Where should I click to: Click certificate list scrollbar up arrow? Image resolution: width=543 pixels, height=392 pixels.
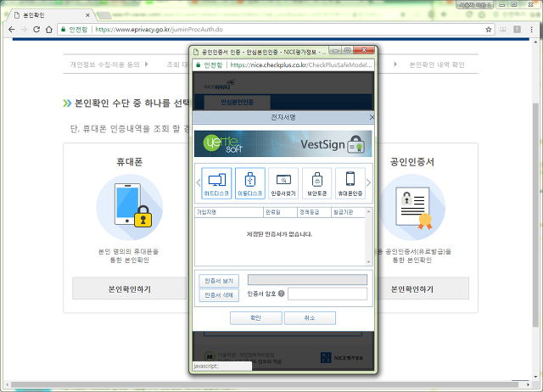pos(368,211)
